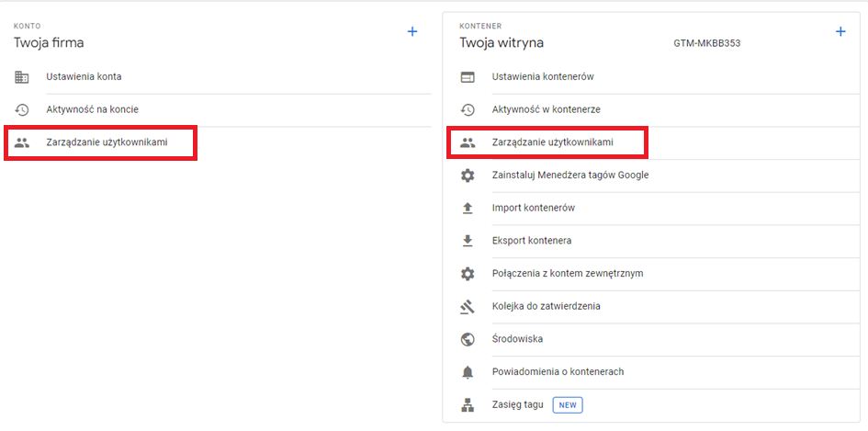The height and width of the screenshot is (431, 868).
Task: Click the building icon beside Ustawienia konta
Action: (x=23, y=77)
